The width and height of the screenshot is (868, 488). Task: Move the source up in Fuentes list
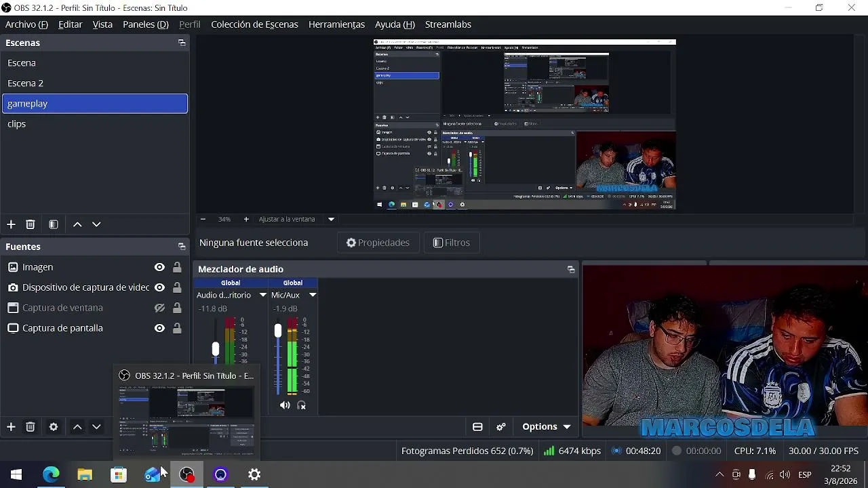(x=77, y=426)
